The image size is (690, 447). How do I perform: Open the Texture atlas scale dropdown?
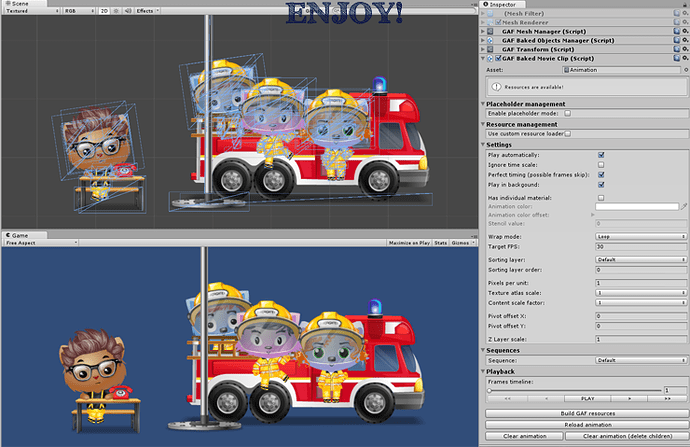[641, 293]
